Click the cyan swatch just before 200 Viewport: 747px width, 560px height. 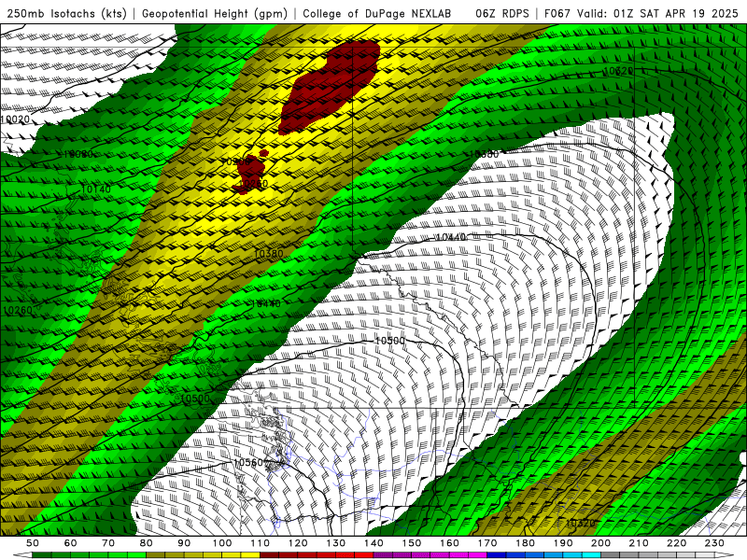pos(591,555)
